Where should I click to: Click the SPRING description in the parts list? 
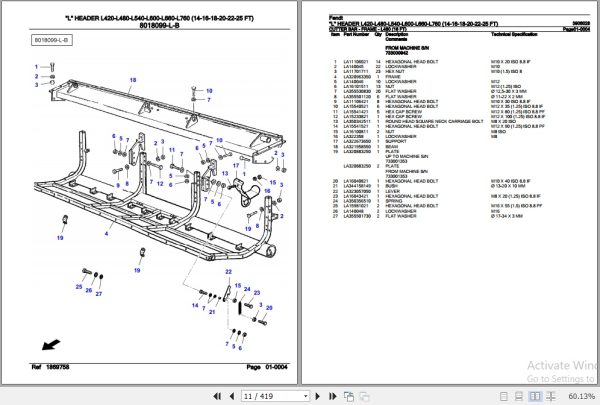click(394, 201)
